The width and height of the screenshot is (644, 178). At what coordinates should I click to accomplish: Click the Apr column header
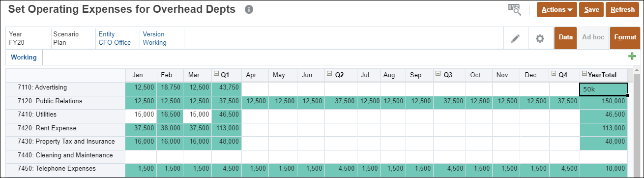click(x=255, y=75)
